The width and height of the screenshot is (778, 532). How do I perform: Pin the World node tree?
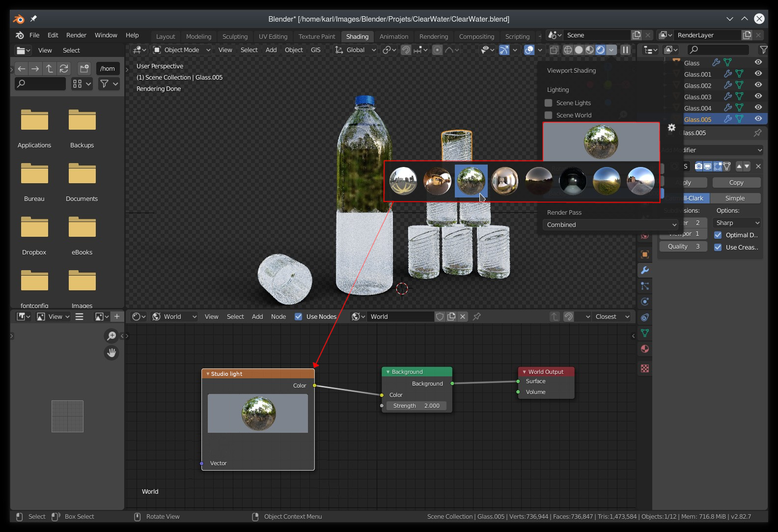pyautogui.click(x=476, y=316)
